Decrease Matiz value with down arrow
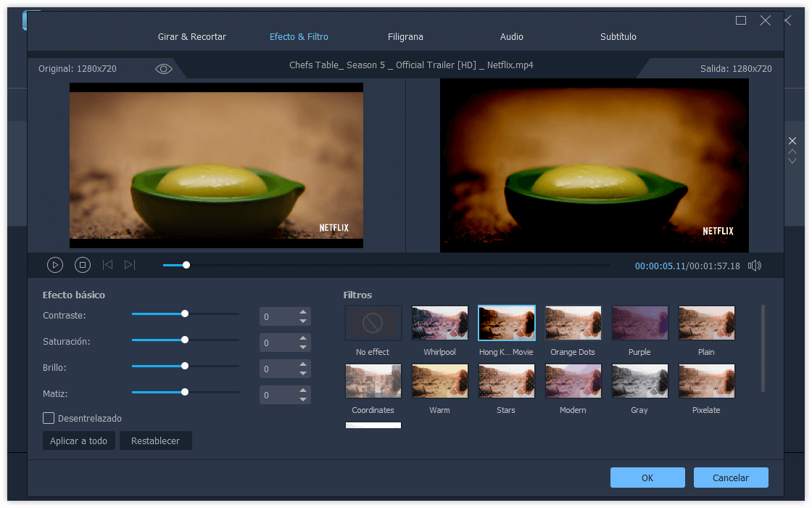 coord(303,400)
